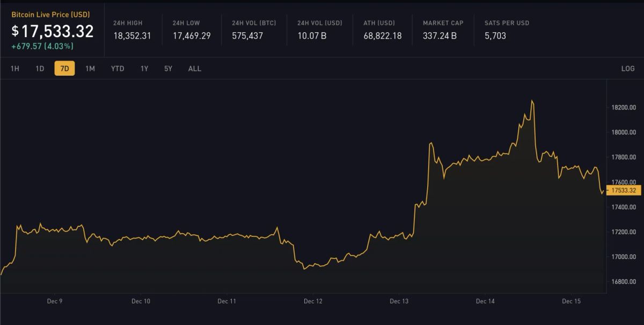Switch to the 1H timeframe

coord(15,69)
